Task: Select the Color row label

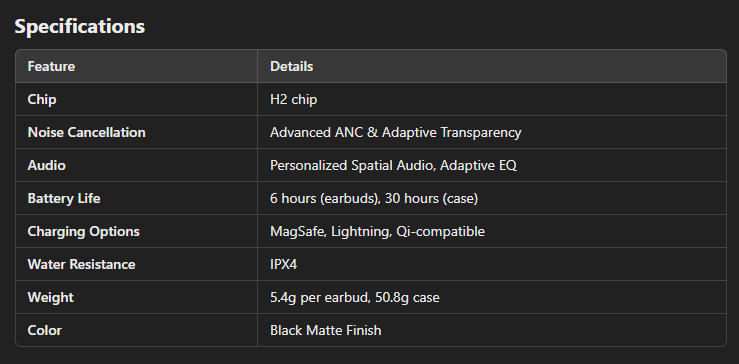Action: click(x=45, y=331)
